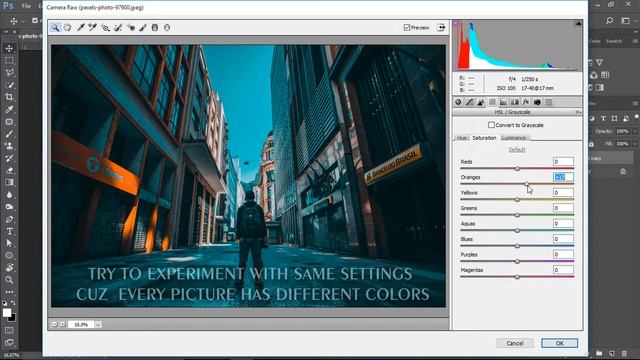The height and width of the screenshot is (360, 640).
Task: Adjust the Yellows saturation slider
Action: tap(517, 199)
